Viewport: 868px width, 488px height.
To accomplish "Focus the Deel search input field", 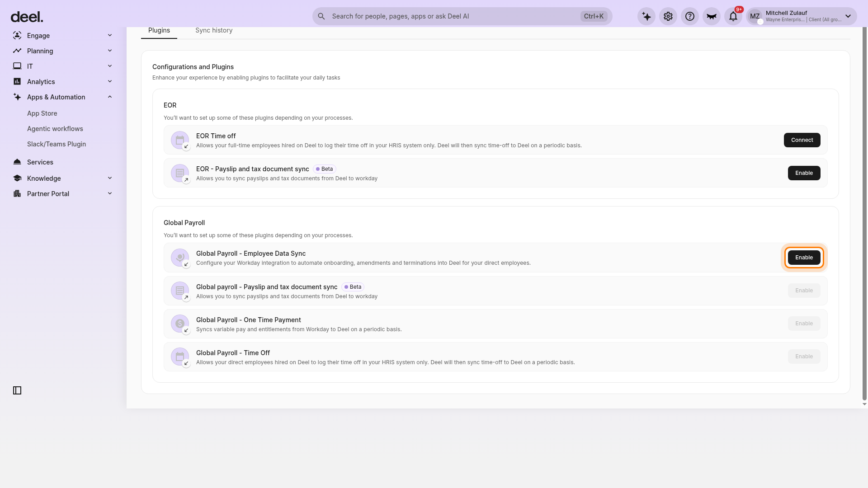I will coord(462,16).
